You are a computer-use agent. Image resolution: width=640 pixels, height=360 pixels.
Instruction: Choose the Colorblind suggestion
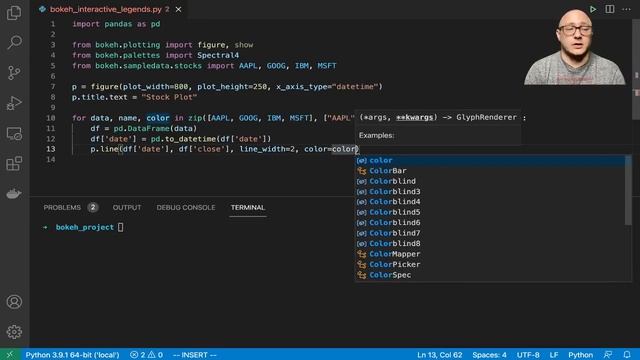pos(490,181)
